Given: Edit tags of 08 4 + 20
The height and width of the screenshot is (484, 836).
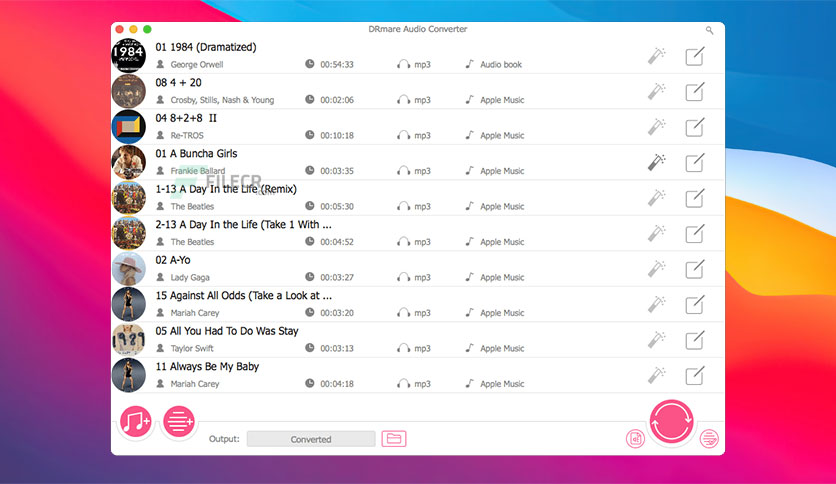Looking at the screenshot, I should point(695,92).
